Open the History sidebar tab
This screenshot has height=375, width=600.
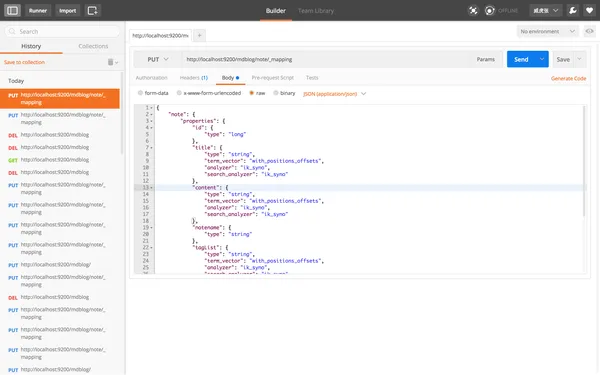[31, 46]
